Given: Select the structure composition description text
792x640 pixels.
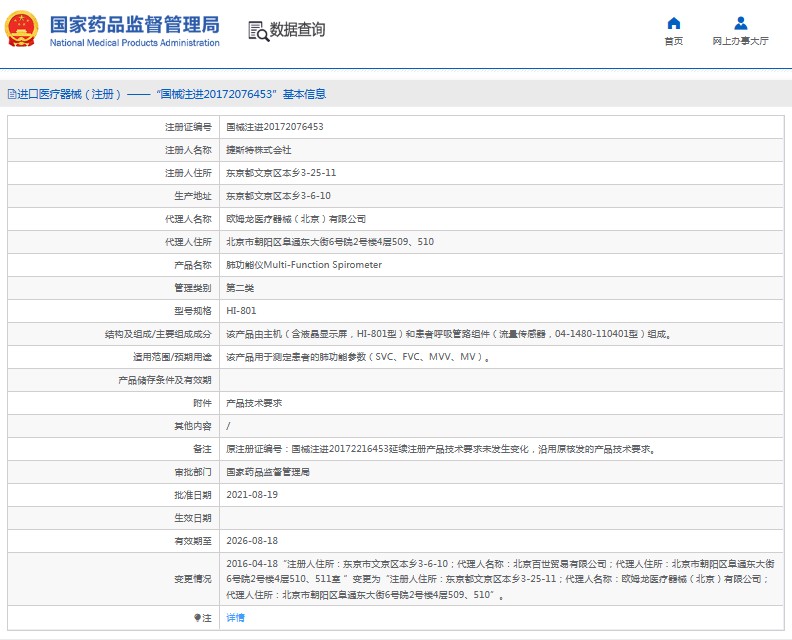Looking at the screenshot, I should pos(449,334).
